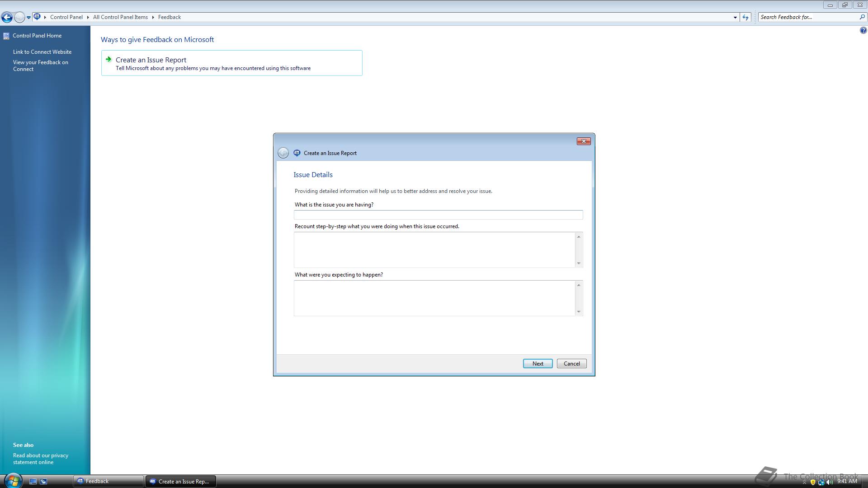Screen dimensions: 868x488
Task: Click down arrow of expecting-to-happen scrollbar
Action: (x=579, y=312)
